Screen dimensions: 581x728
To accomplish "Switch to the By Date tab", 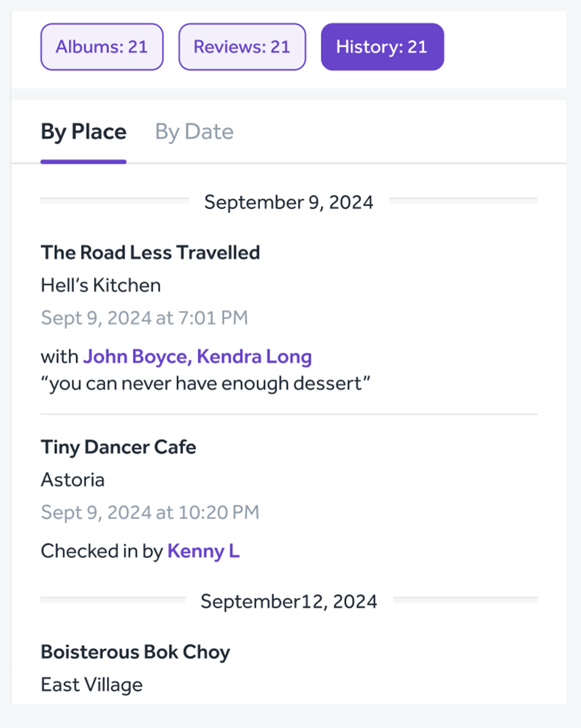I will 194,132.
